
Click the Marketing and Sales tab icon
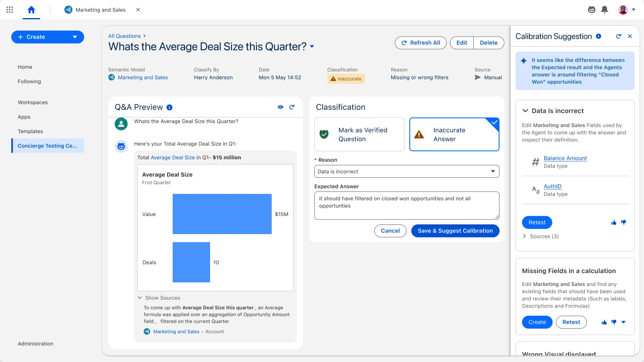click(x=68, y=10)
